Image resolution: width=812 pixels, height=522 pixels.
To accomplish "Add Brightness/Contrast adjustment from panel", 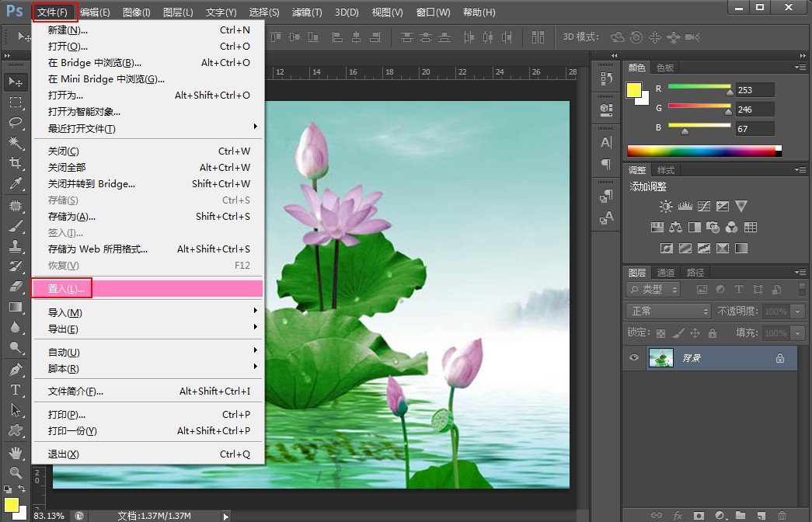I will click(666, 207).
